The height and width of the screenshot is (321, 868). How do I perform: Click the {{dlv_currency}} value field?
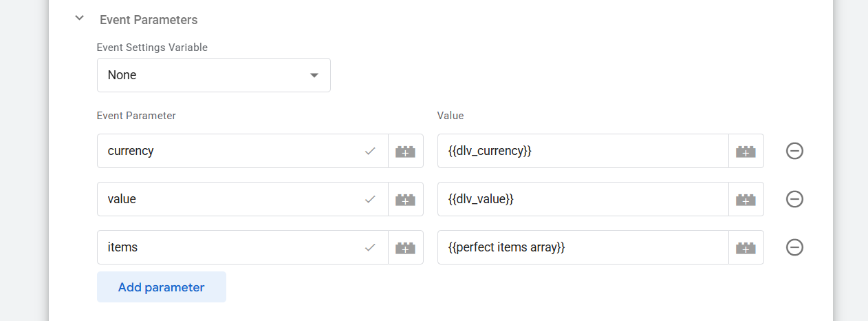click(581, 151)
